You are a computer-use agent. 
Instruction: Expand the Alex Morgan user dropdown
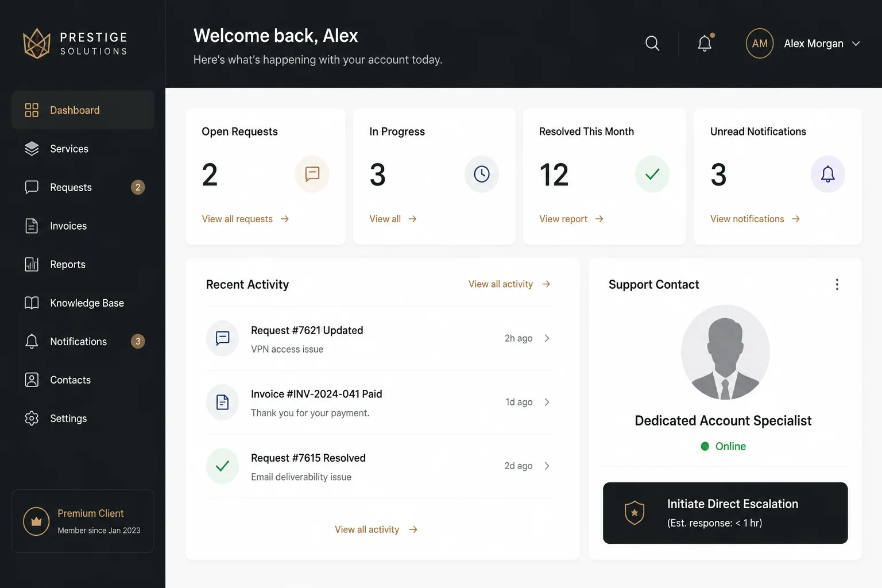pyautogui.click(x=856, y=44)
